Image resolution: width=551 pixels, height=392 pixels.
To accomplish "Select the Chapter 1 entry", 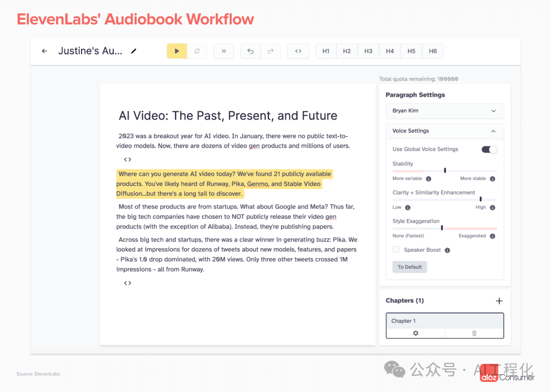I will coord(445,321).
